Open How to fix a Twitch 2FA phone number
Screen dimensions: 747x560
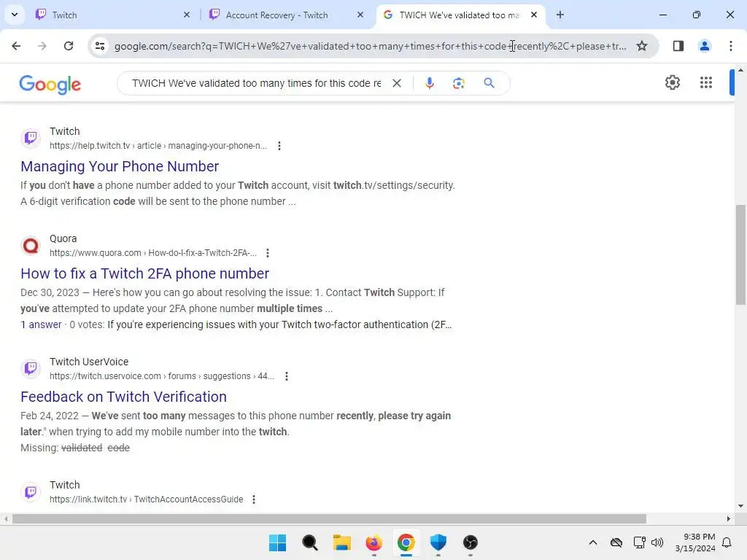coord(145,274)
